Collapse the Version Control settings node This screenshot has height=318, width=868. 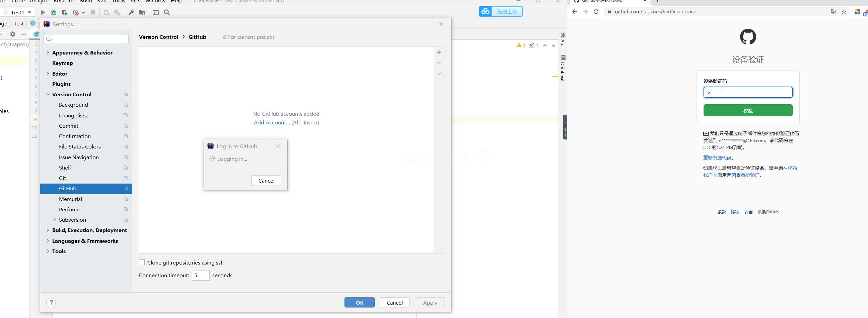pos(48,94)
